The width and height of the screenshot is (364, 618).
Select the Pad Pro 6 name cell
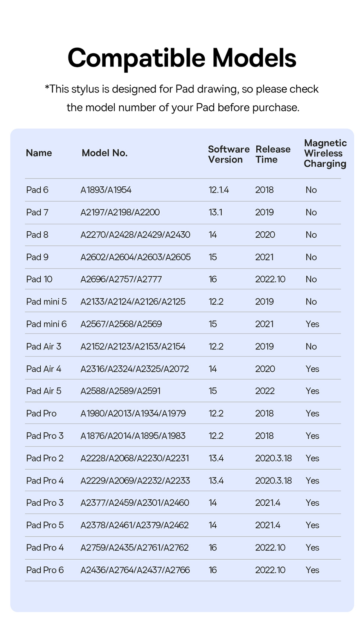45,570
